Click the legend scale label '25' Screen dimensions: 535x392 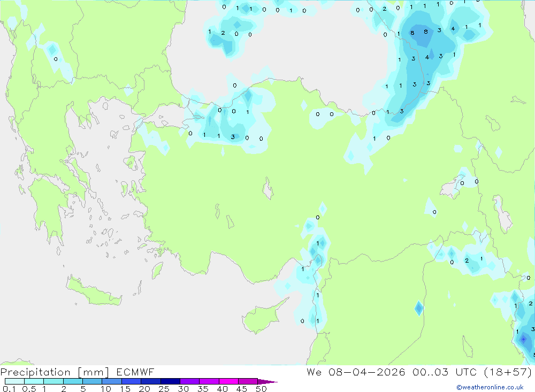[164, 389]
